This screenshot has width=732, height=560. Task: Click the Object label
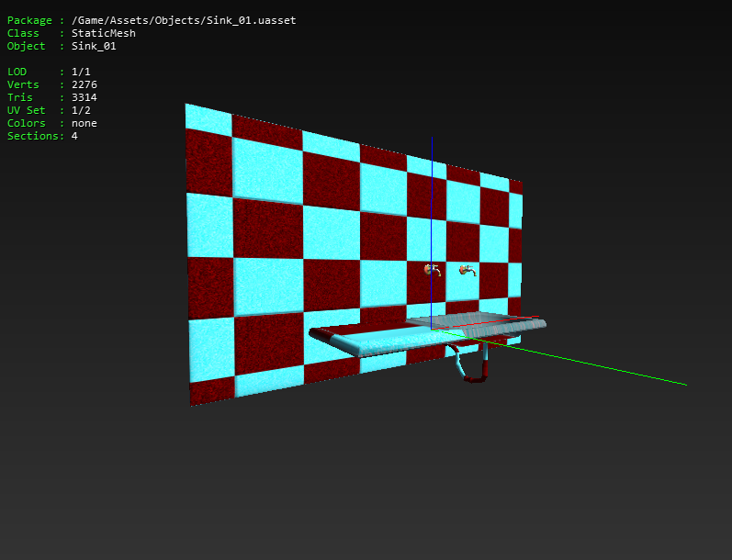[26, 46]
